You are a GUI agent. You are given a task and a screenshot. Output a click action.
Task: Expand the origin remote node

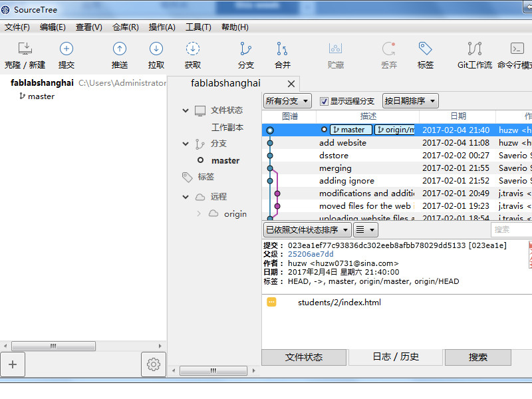coord(199,213)
